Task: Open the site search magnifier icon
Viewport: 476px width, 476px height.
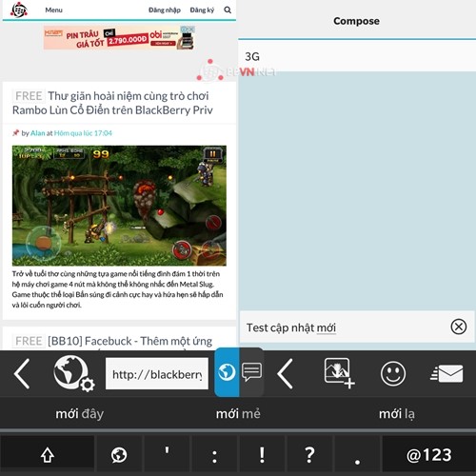Action: 228,10
